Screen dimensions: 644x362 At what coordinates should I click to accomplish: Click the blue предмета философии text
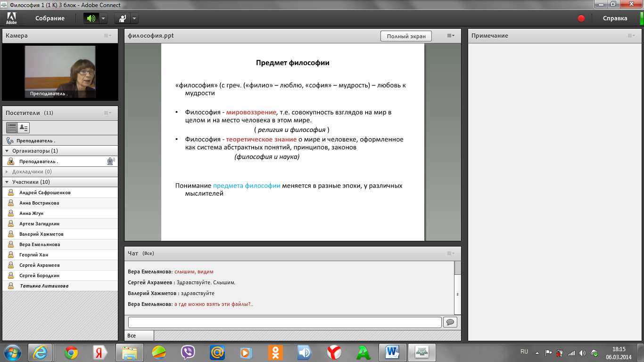(x=247, y=186)
